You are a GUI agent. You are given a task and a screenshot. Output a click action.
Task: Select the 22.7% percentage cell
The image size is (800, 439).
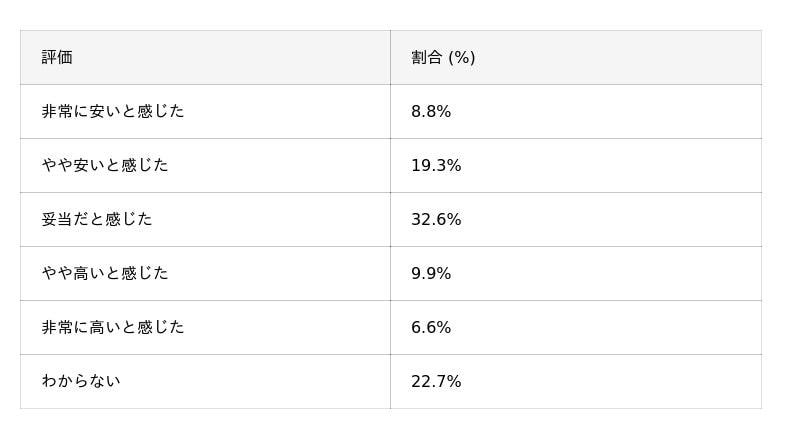pyautogui.click(x=436, y=382)
